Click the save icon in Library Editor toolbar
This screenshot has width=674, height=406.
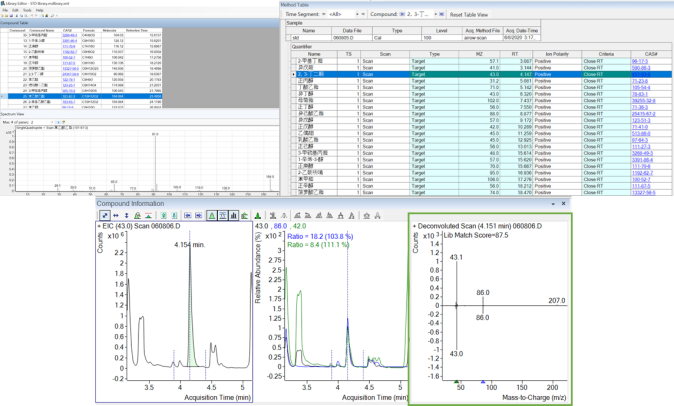point(11,15)
